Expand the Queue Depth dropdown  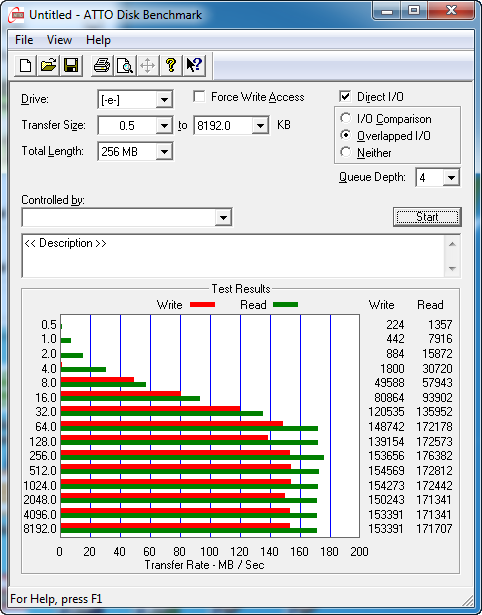point(451,178)
